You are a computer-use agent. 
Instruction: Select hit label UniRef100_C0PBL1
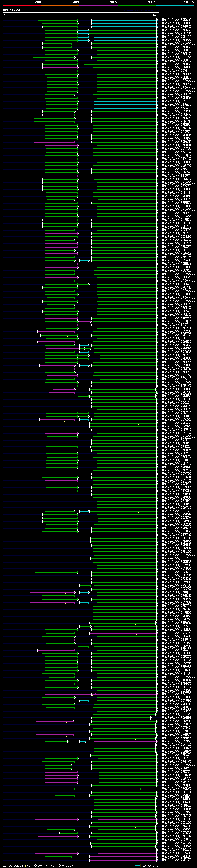tap(177, 805)
